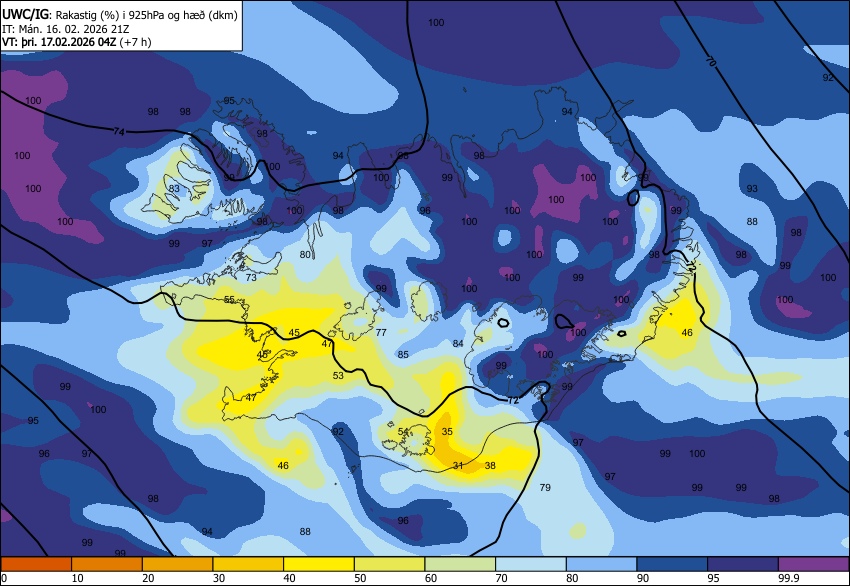Click the title text 'Rakastig (%) í 925hPa og hæð (dkm)'
Screen dimensions: 850x586
146,15
